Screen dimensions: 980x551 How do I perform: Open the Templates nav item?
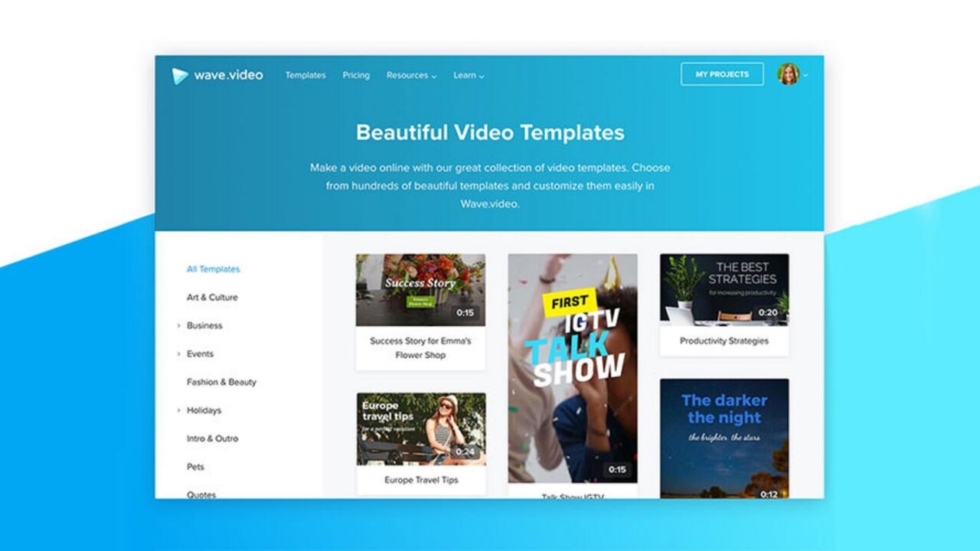coord(305,75)
